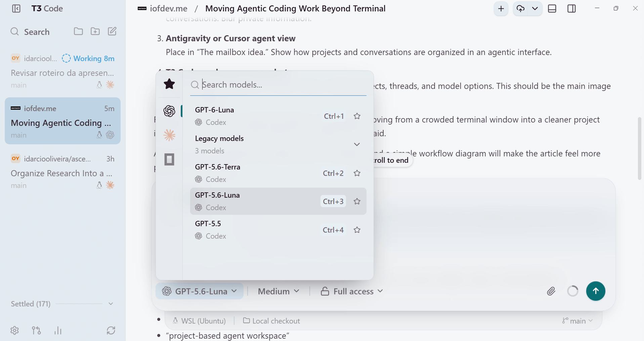Select the OpenAI provider tab
The image size is (644, 341).
point(169,111)
